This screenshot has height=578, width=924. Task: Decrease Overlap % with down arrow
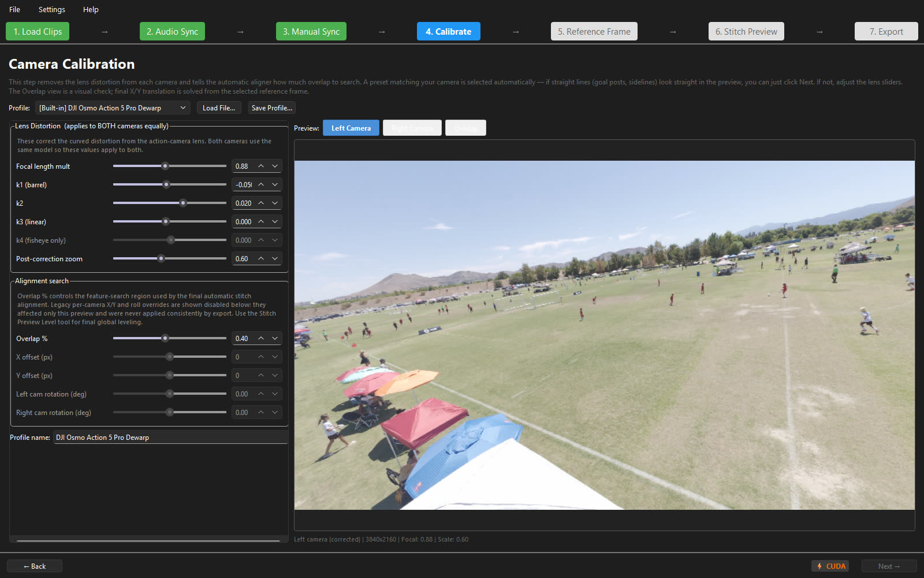point(275,339)
